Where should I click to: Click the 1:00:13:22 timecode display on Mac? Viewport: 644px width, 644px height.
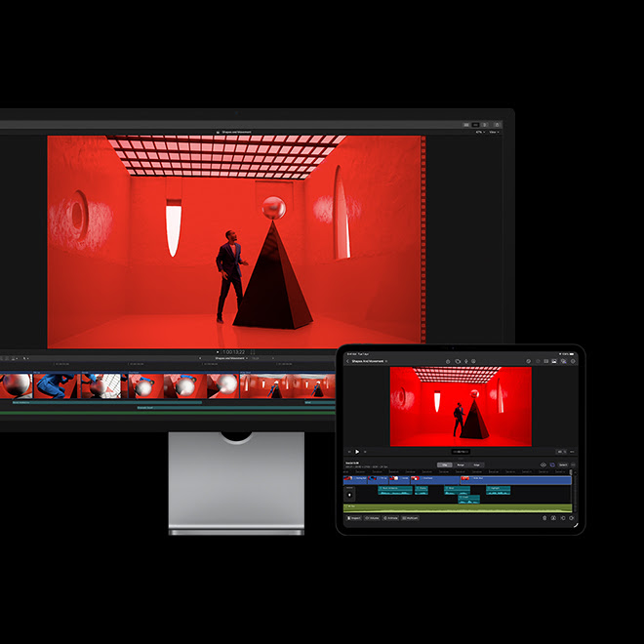(234, 352)
